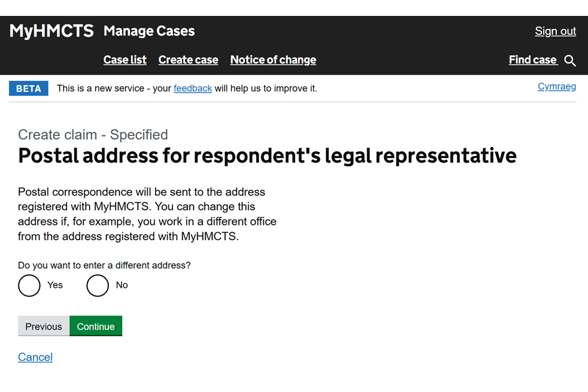Go to the Case list menu item
The height and width of the screenshot is (392, 588).
point(125,60)
